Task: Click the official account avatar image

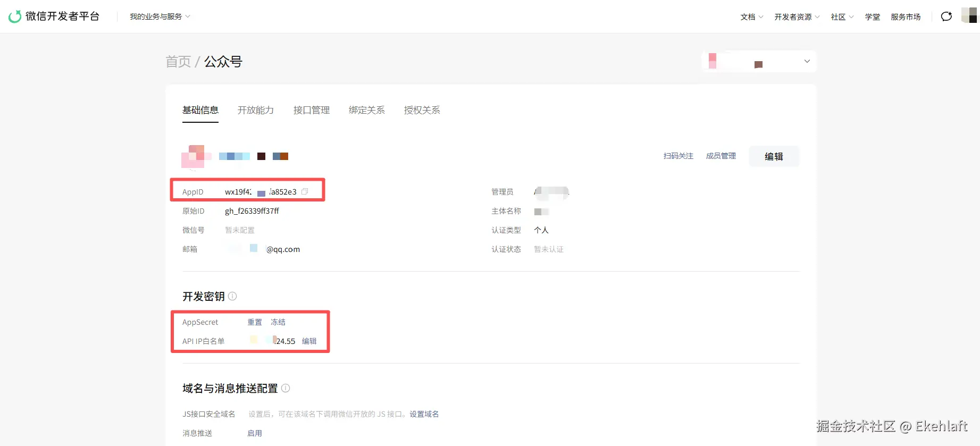Action: (196, 156)
